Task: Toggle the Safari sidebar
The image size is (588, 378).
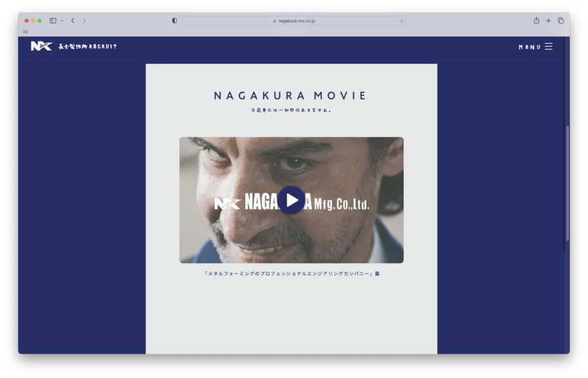Action: [x=53, y=20]
